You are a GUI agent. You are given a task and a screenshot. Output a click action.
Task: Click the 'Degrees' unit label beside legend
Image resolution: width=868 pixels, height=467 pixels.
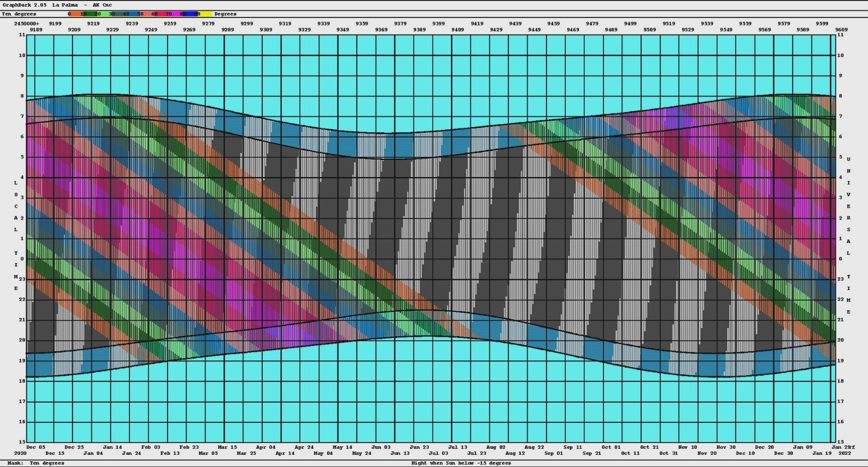(x=225, y=14)
